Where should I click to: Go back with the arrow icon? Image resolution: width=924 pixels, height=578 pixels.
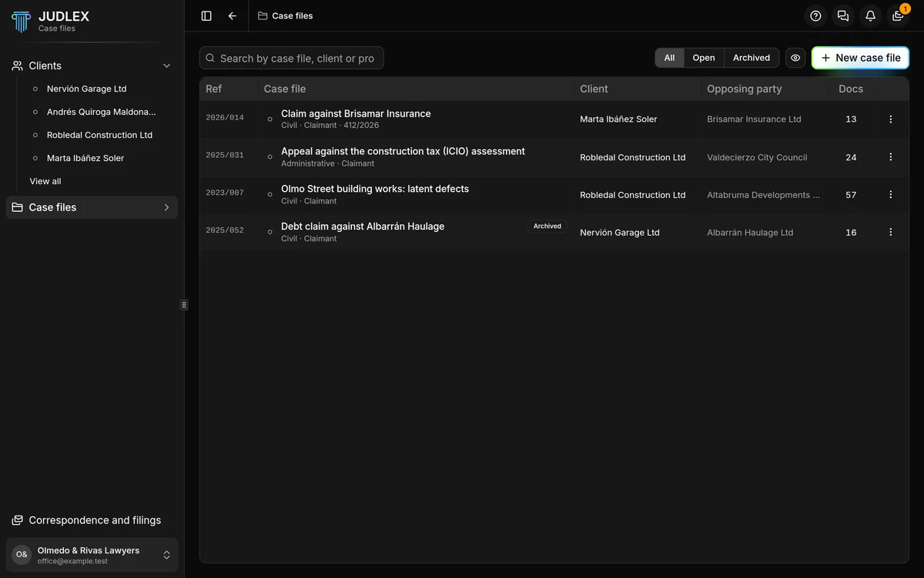[233, 15]
